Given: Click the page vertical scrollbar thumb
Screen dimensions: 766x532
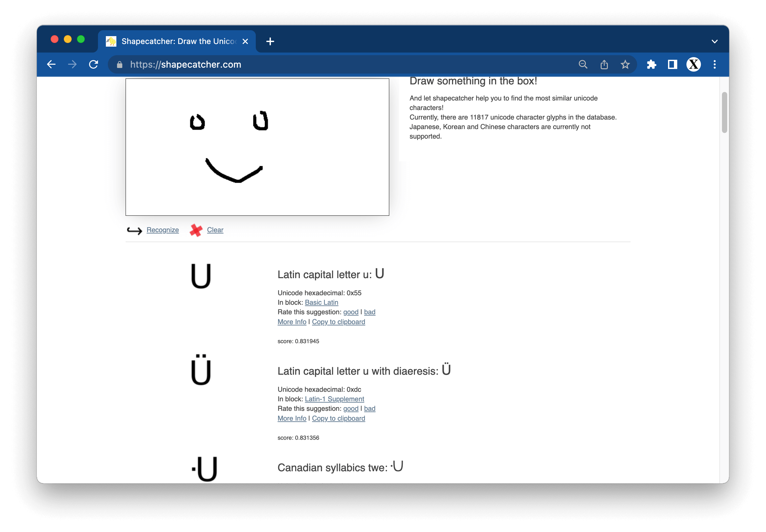Looking at the screenshot, I should [x=724, y=112].
